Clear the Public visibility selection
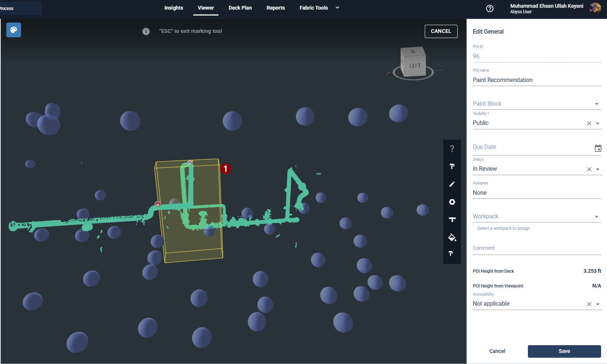 [589, 123]
